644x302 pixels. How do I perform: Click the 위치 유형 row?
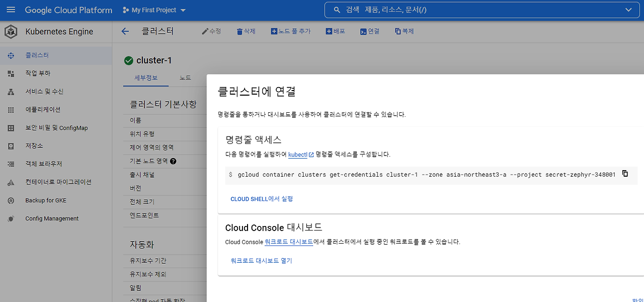click(165, 134)
